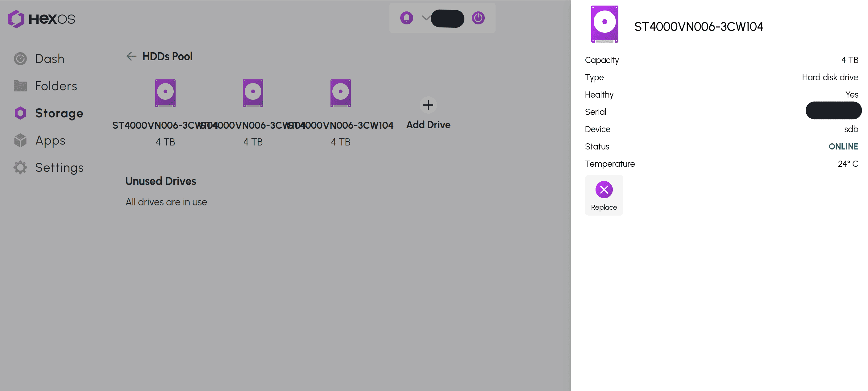This screenshot has width=868, height=391.
Task: Click the Storage hexagon icon
Action: click(20, 113)
